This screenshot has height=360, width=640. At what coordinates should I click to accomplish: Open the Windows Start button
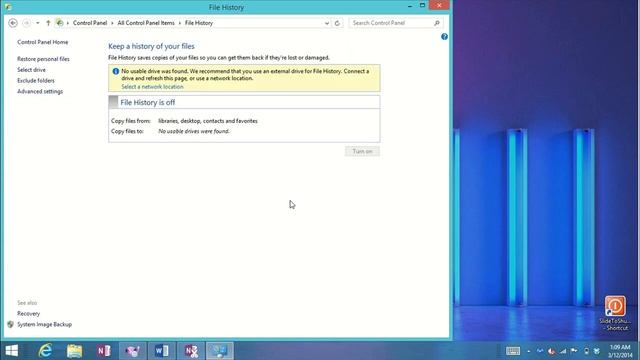12,351
